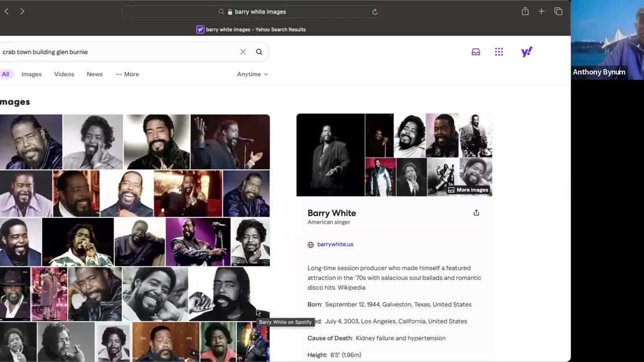Click the 'Kidney failure and hypertension' text
This screenshot has height=362, width=644.
coord(400,338)
